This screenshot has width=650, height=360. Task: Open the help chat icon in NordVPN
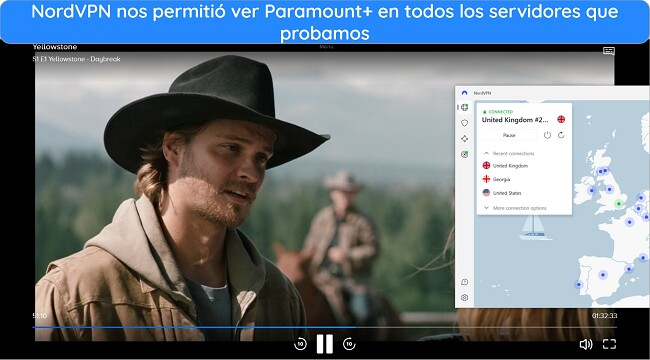(x=464, y=282)
